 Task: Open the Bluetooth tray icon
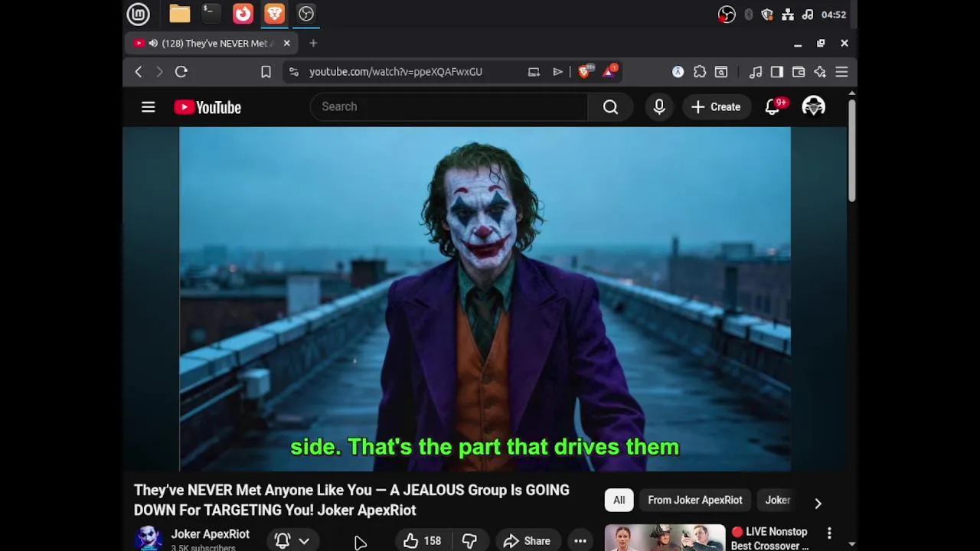(749, 15)
